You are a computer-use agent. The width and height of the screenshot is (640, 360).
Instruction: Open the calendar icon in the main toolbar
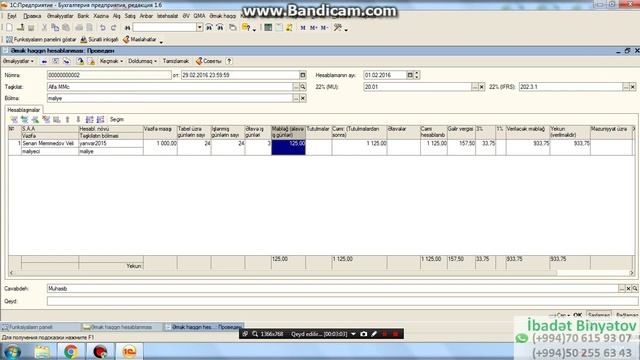(x=279, y=28)
